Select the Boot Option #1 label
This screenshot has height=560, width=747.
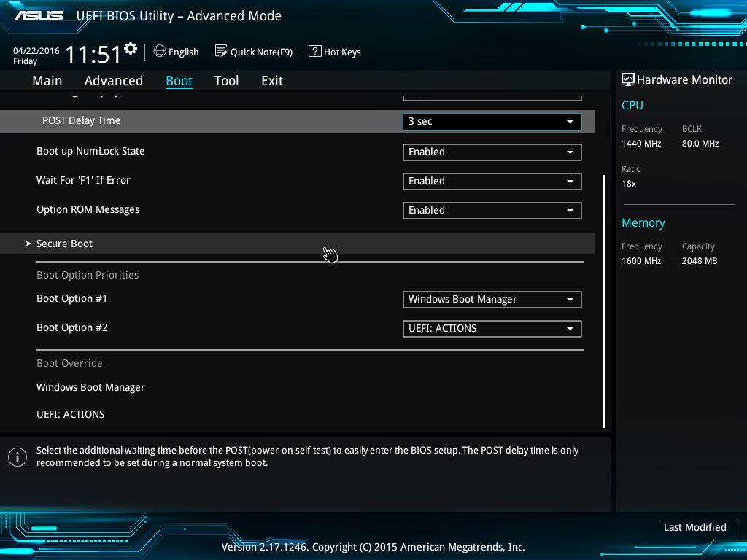(72, 298)
